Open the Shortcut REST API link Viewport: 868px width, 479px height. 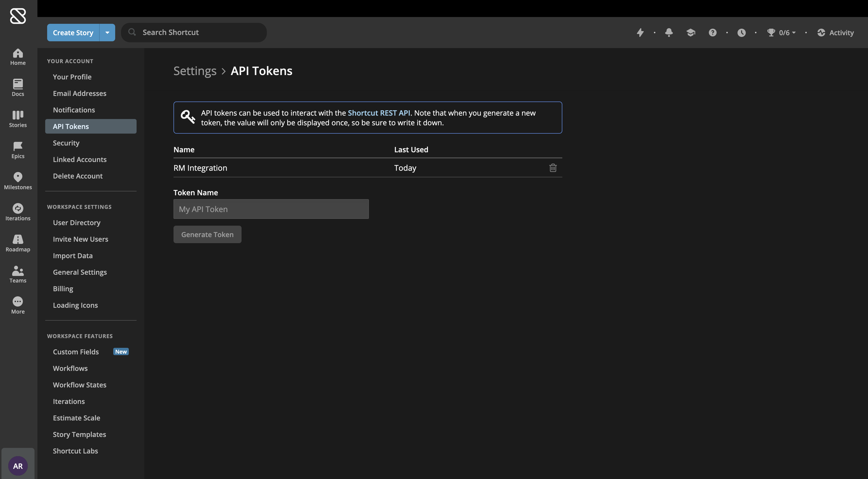click(379, 113)
